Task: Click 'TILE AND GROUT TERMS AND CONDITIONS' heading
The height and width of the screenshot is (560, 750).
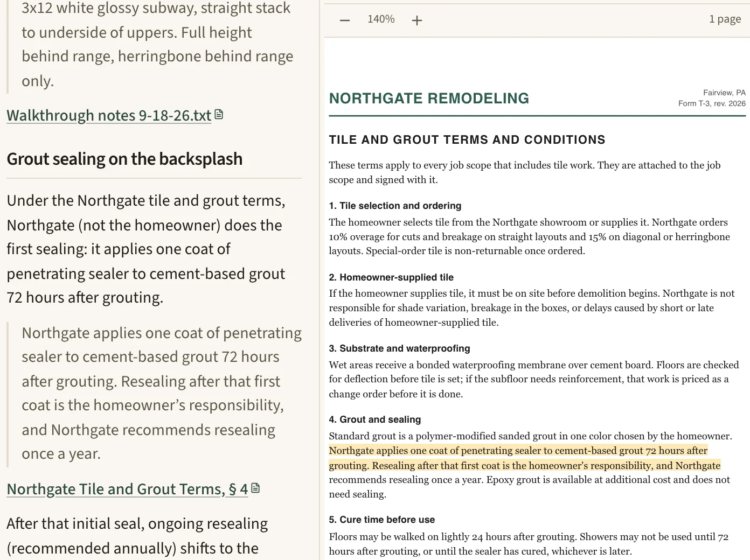Action: click(x=467, y=140)
